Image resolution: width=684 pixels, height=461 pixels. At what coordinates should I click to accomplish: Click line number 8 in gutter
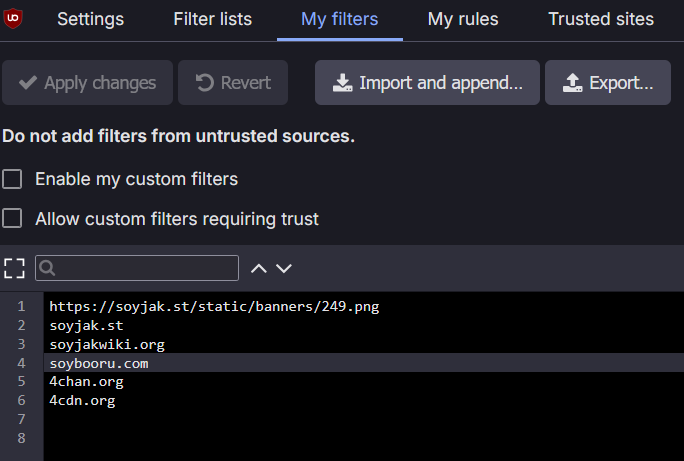click(x=21, y=438)
